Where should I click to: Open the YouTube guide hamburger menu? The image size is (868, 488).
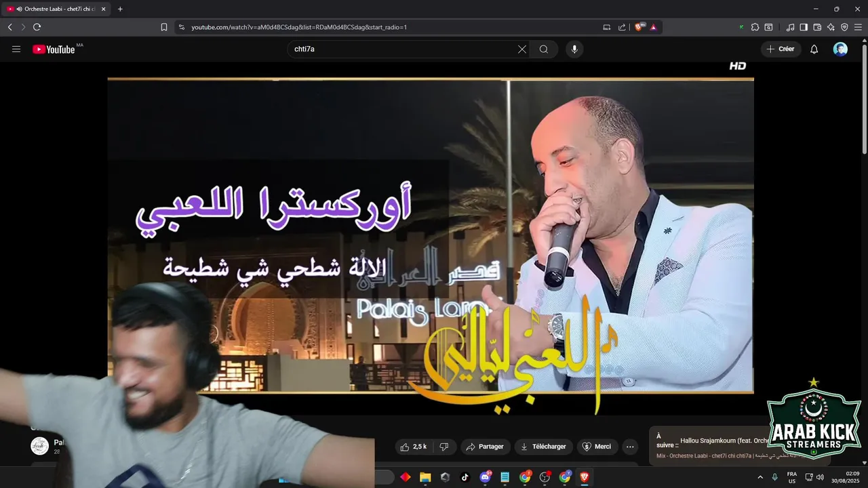click(x=16, y=49)
